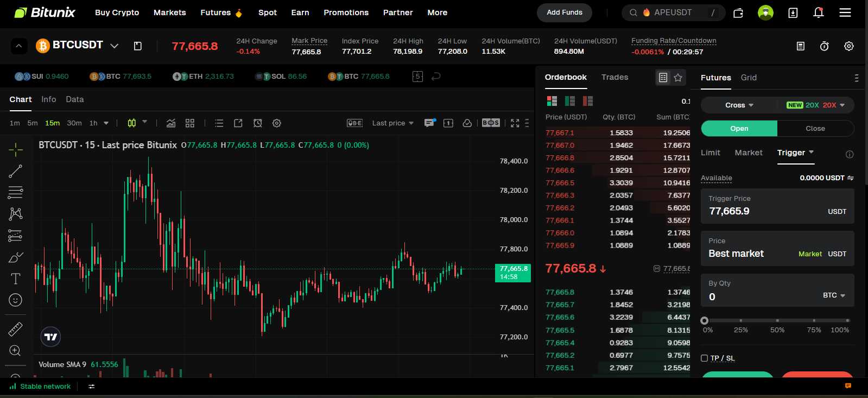Click the pop-out chart icon

[x=238, y=123]
